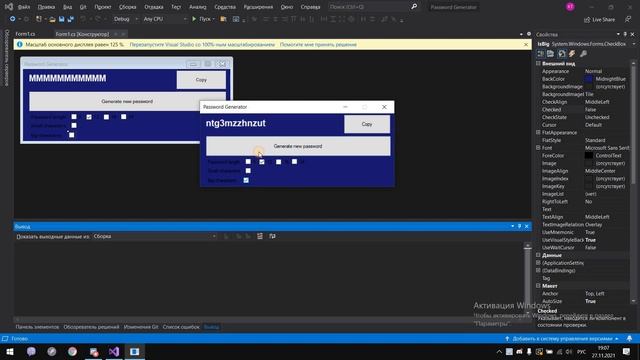Viewport: 640px width, 360px height.
Task: Expand the FlatAppearance property
Action: pyautogui.click(x=538, y=132)
